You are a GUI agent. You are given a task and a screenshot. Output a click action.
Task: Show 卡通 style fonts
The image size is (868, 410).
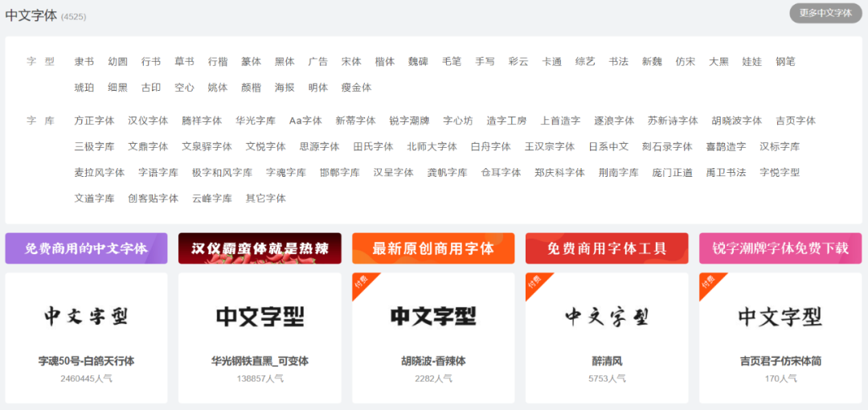tap(552, 61)
